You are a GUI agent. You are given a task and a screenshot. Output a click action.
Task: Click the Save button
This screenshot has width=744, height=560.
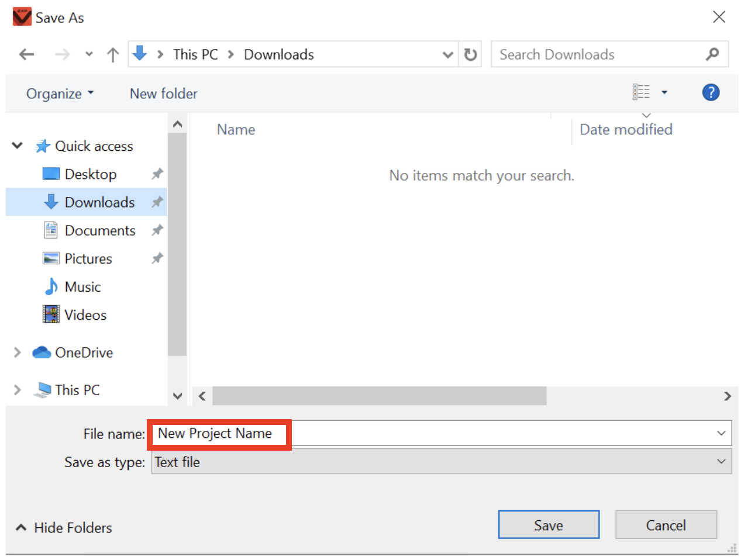tap(548, 524)
